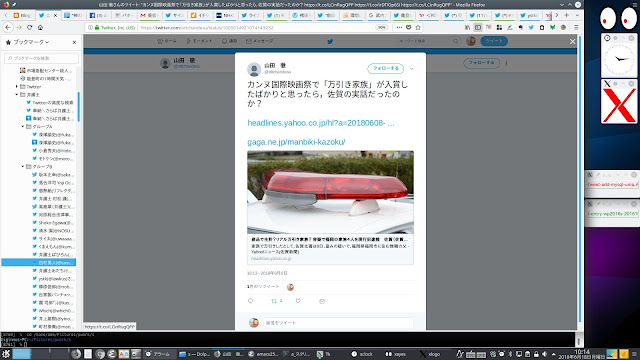The width and height of the screenshot is (640, 360).
Task: Reply to the tweet icon
Action: point(251,301)
